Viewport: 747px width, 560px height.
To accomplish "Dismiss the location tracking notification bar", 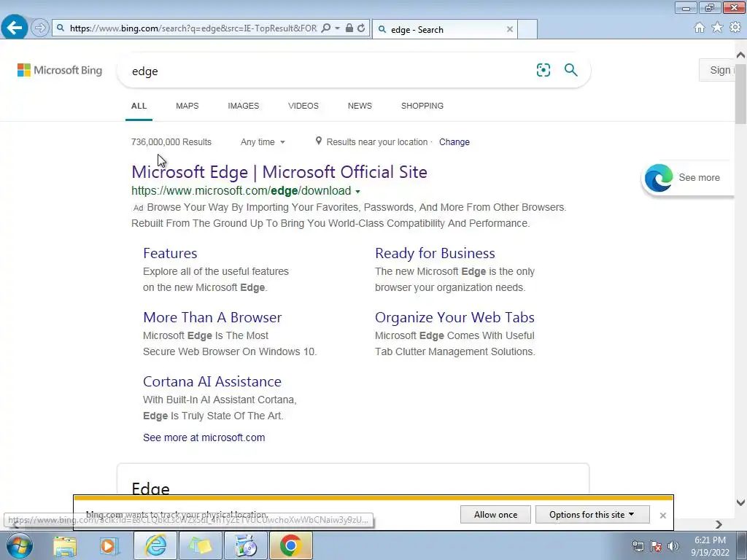I will (662, 516).
